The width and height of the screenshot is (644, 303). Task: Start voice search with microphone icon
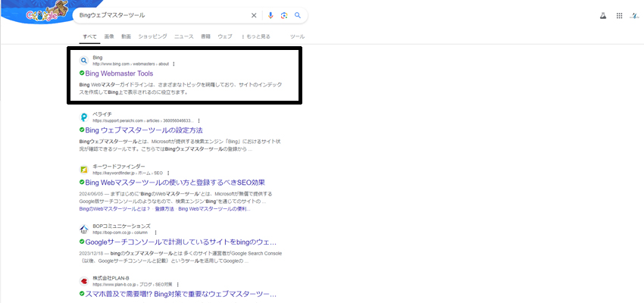[270, 16]
